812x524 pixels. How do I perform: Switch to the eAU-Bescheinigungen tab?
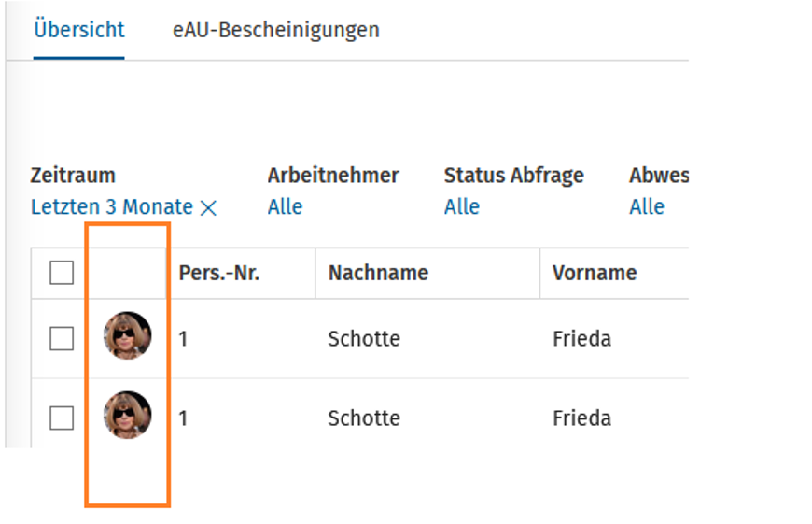tap(276, 30)
